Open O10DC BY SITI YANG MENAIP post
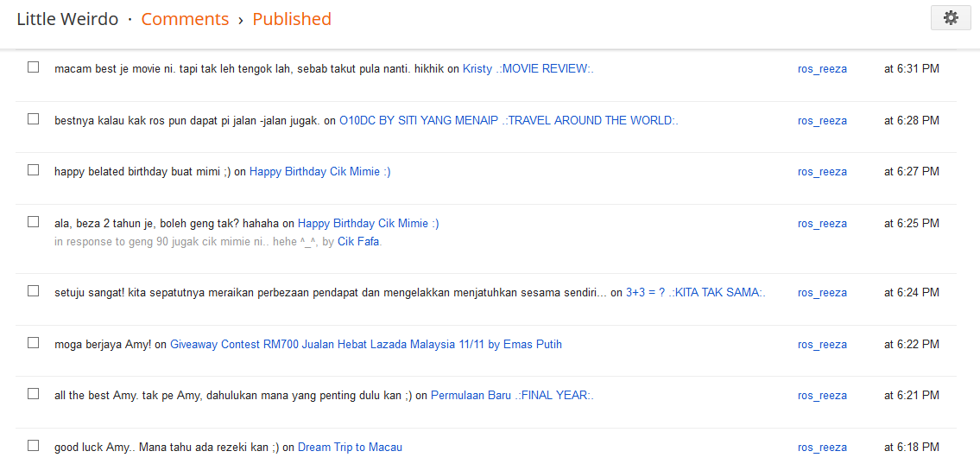Image resolution: width=980 pixels, height=464 pixels. coord(509,121)
